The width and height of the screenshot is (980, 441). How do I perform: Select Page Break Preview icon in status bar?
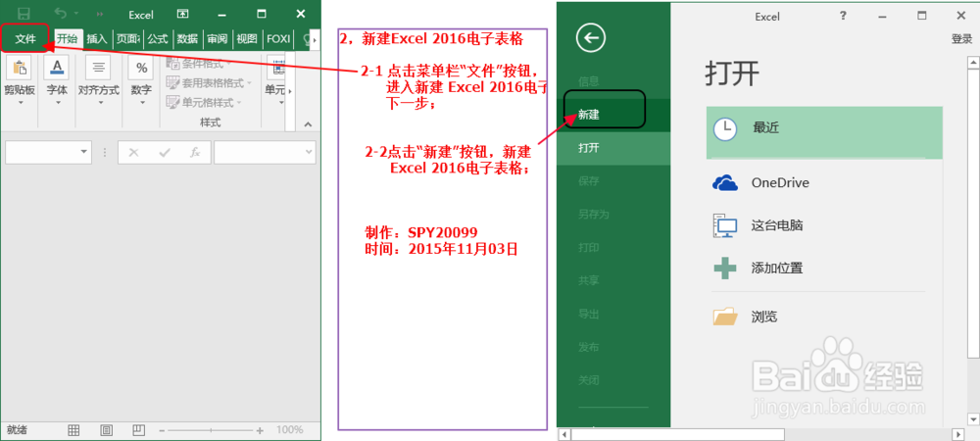(x=139, y=430)
